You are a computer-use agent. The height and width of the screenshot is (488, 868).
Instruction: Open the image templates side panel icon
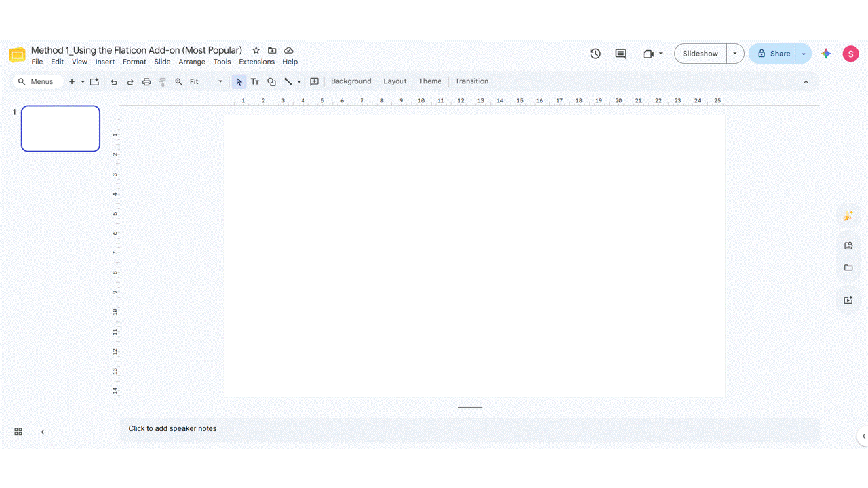[848, 246]
